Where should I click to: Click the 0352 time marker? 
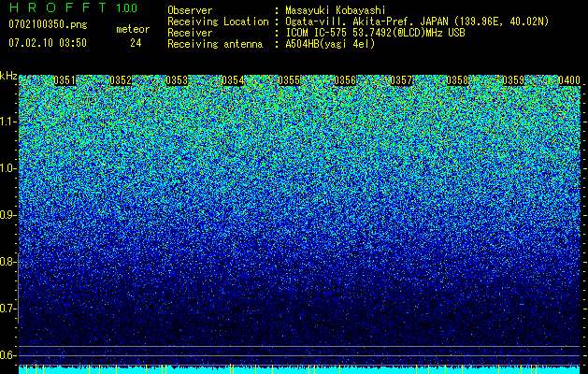tap(121, 80)
